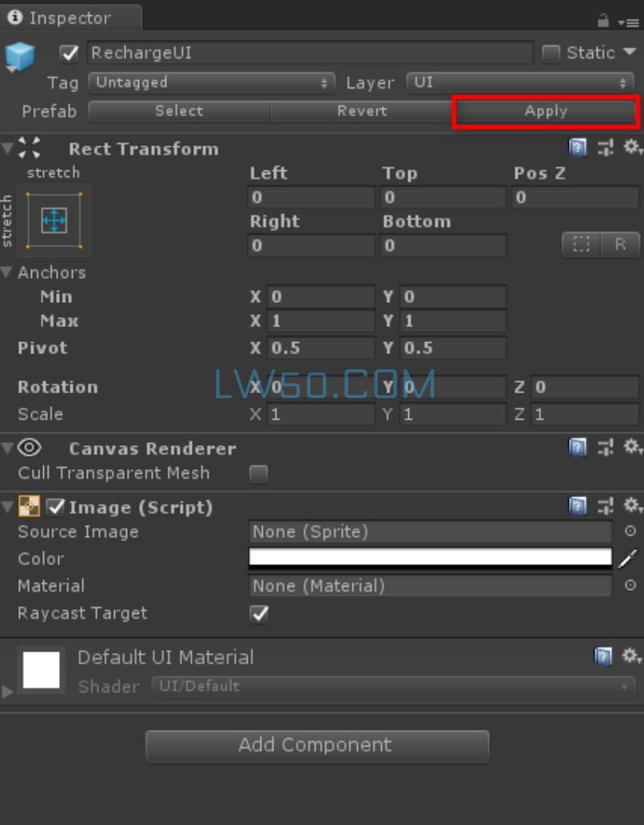Collapse the Anchors foldout triangle
Screen dimensions: 644x825
point(7,273)
